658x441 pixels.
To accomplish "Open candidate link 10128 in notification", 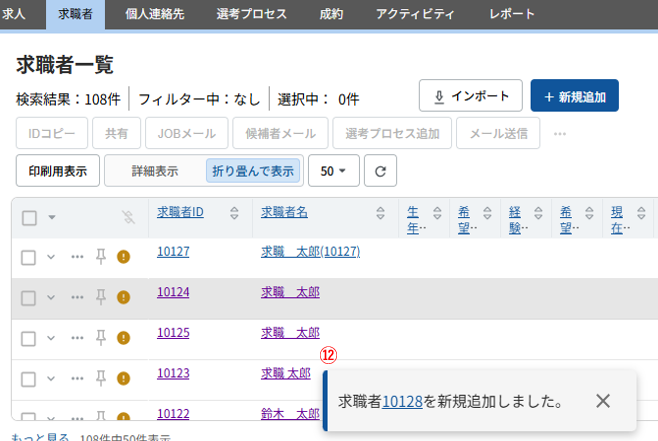I will point(402,401).
